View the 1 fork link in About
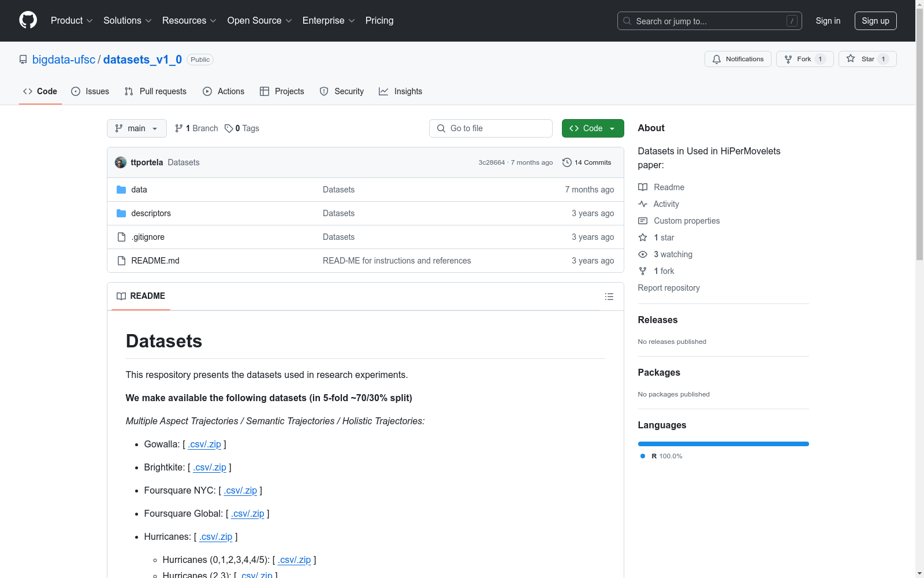924x578 pixels. coord(657,271)
